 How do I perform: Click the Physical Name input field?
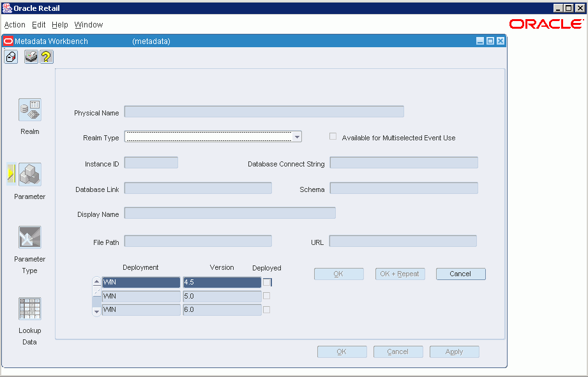[x=264, y=112]
